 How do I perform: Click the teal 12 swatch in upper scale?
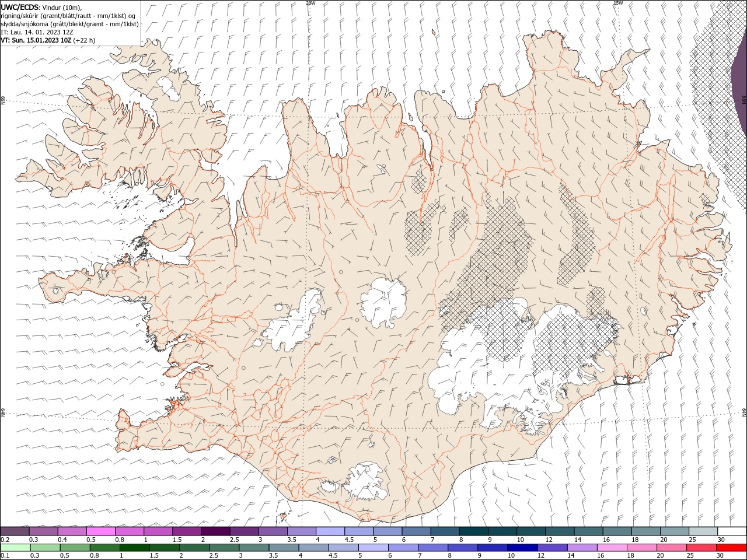560,531
